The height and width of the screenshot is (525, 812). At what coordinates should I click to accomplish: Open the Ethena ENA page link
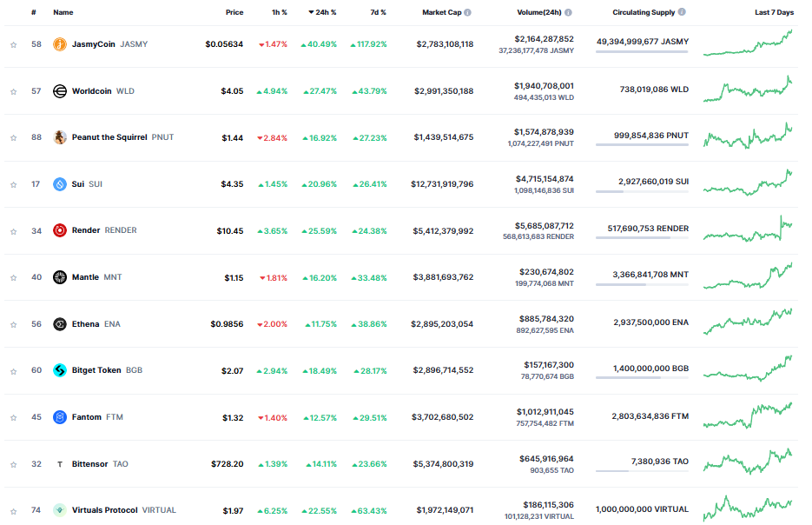click(x=96, y=324)
